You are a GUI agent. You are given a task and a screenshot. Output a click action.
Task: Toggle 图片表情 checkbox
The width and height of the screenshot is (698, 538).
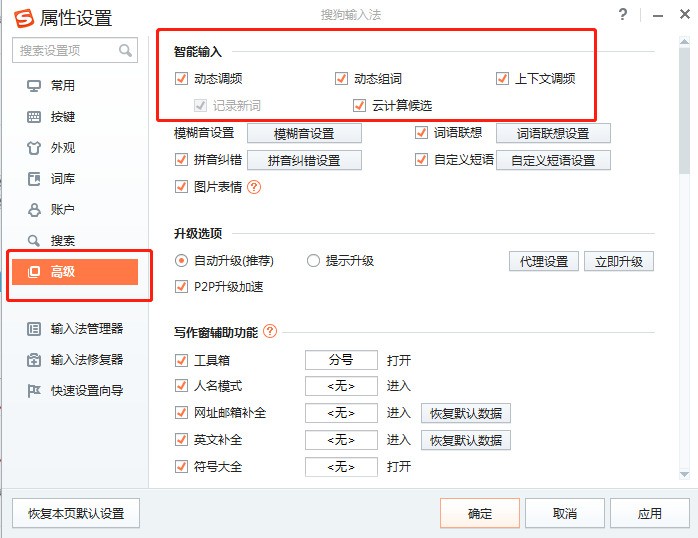pyautogui.click(x=181, y=186)
